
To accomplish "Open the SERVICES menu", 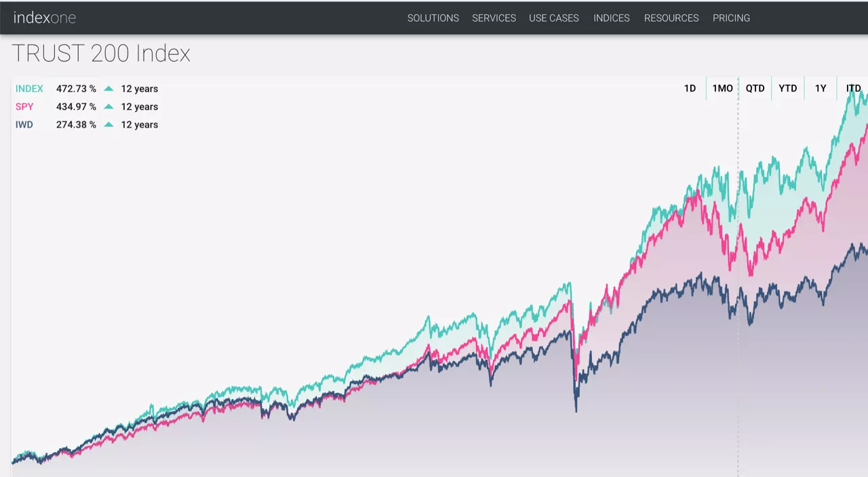I will (494, 18).
